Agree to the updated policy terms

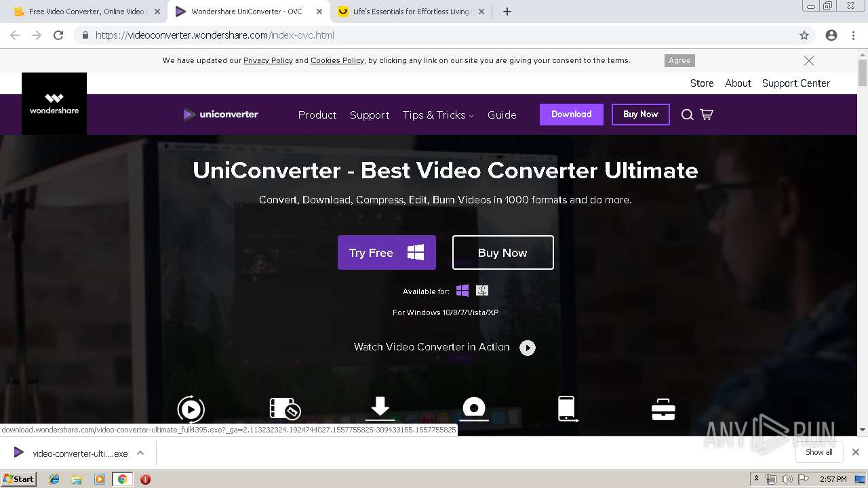coord(679,60)
